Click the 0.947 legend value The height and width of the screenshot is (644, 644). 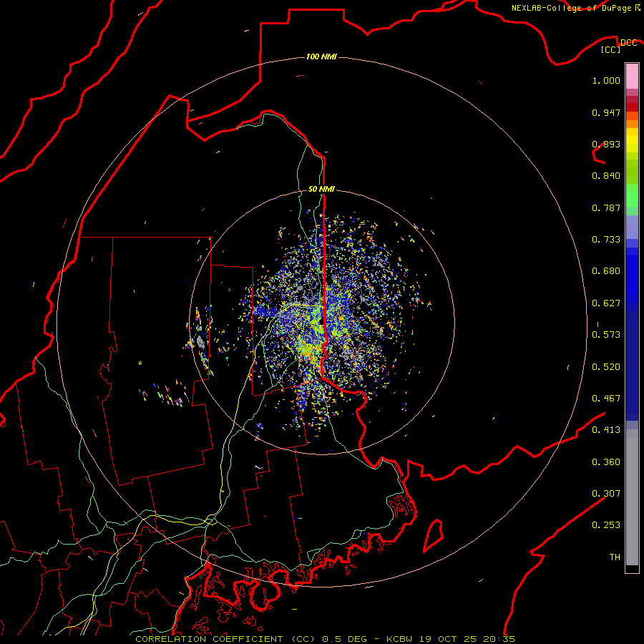pos(606,112)
